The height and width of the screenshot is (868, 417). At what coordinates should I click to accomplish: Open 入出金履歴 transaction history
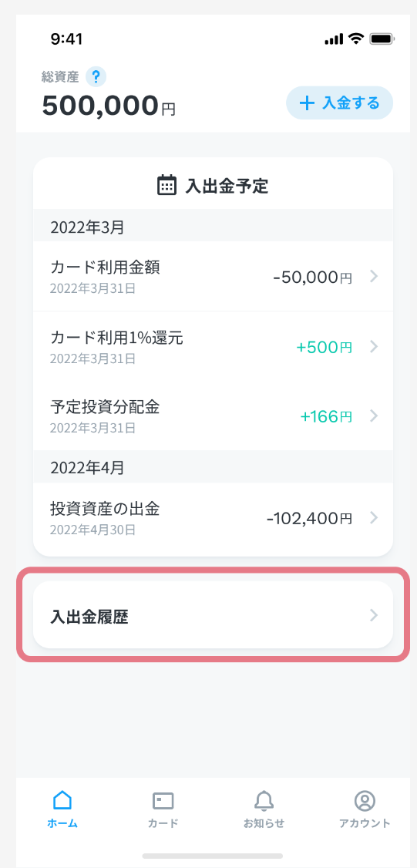[214, 615]
